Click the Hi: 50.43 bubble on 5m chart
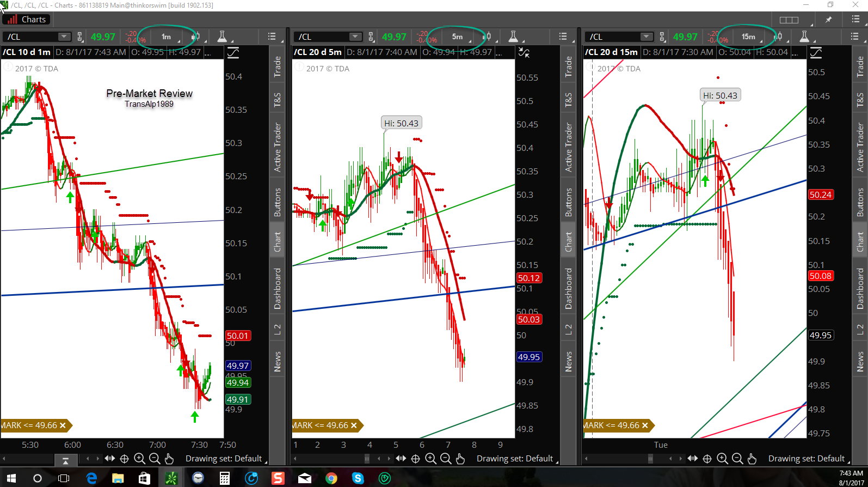The image size is (868, 487). pos(401,123)
